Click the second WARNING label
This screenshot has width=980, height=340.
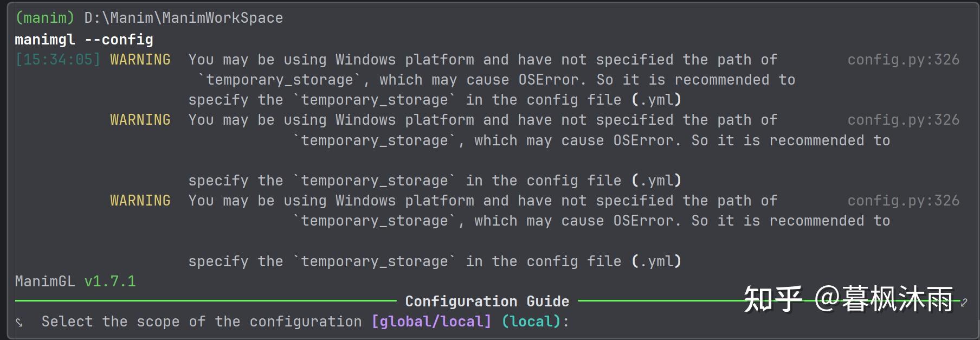140,120
